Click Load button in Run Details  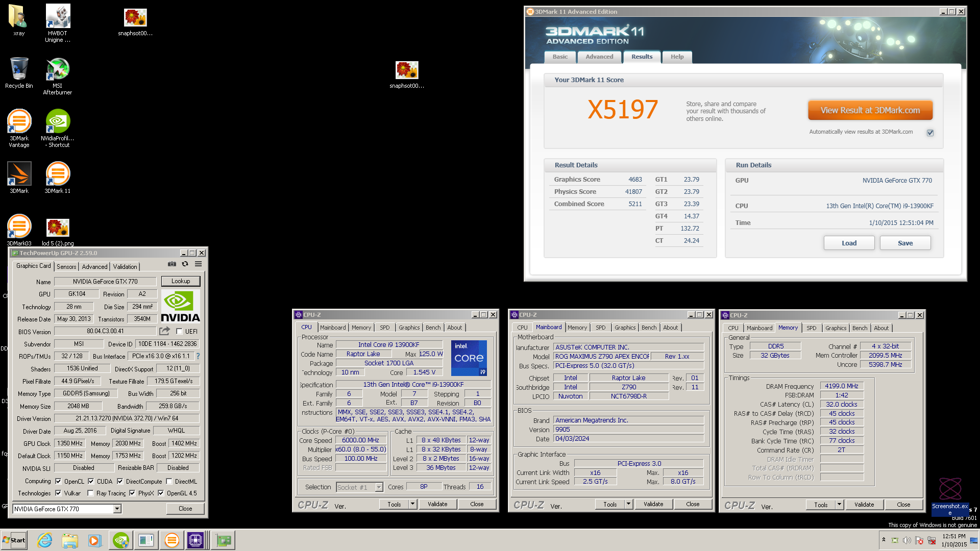pos(849,243)
